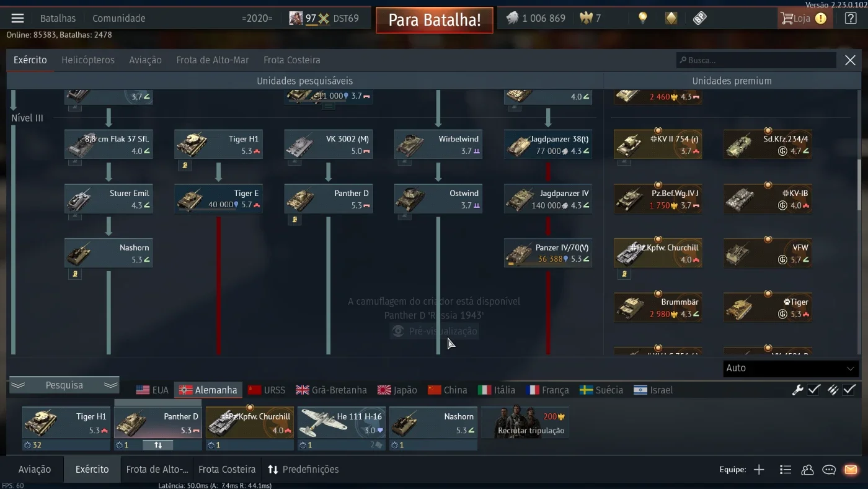The width and height of the screenshot is (868, 489).
Task: Select premium Sd.Kfz.234/4
Action: (768, 145)
